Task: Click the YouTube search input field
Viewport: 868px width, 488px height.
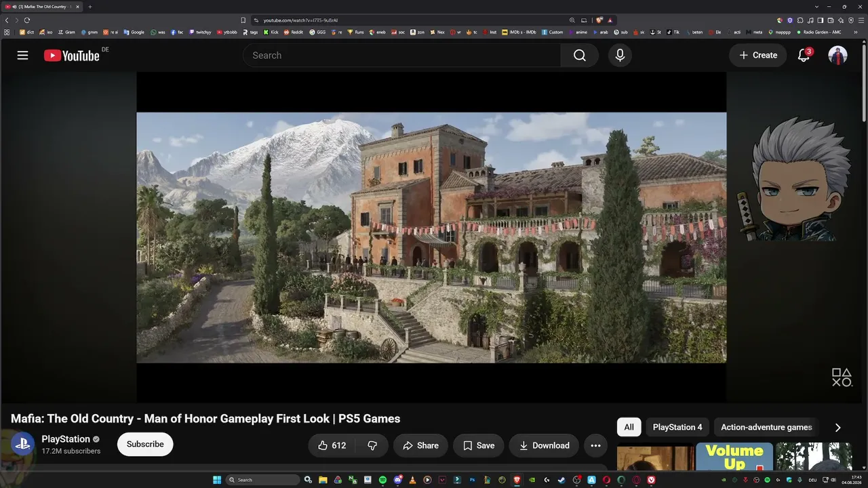Action: (x=402, y=56)
